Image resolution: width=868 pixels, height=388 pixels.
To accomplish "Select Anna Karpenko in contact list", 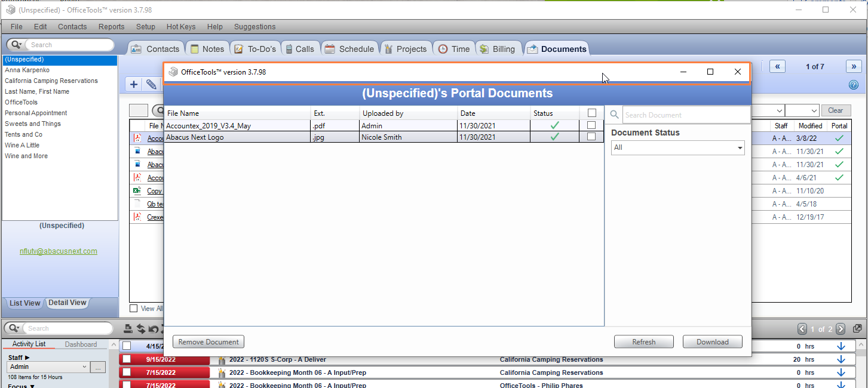I will click(x=27, y=70).
